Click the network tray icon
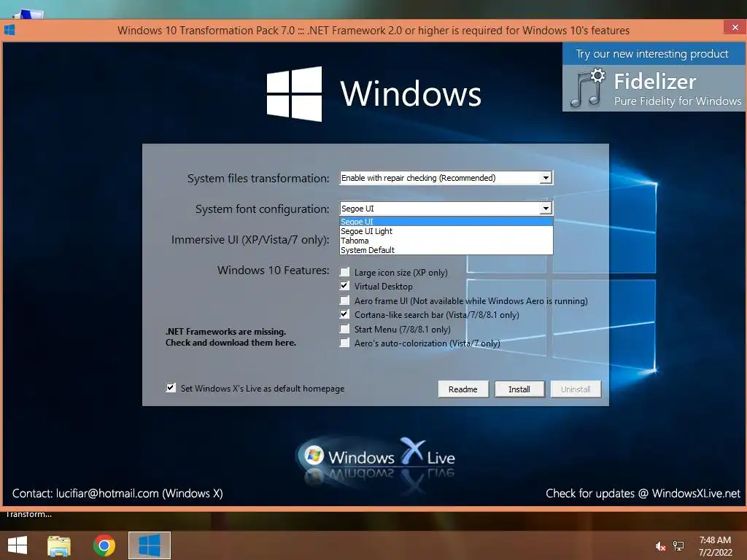Viewport: 747px width, 560px height. click(678, 546)
